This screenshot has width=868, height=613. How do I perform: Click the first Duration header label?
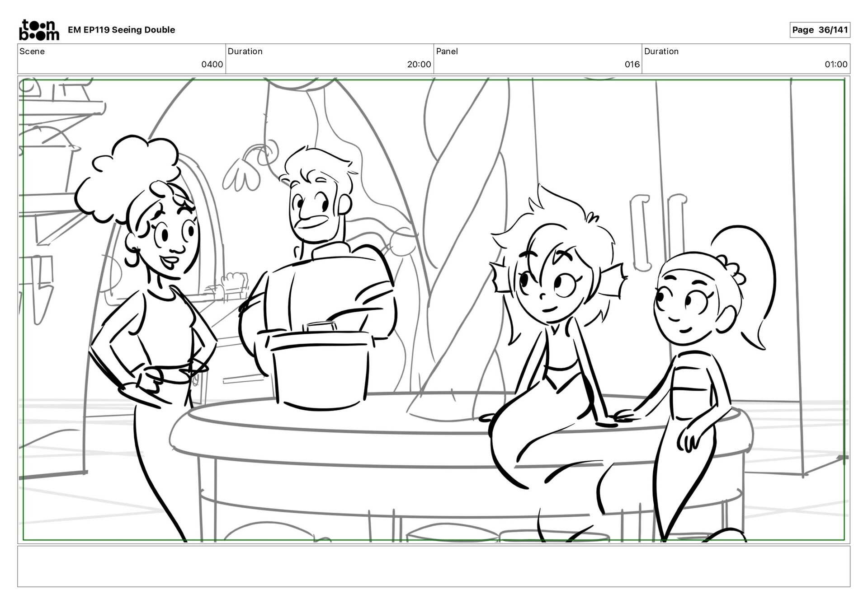point(245,51)
